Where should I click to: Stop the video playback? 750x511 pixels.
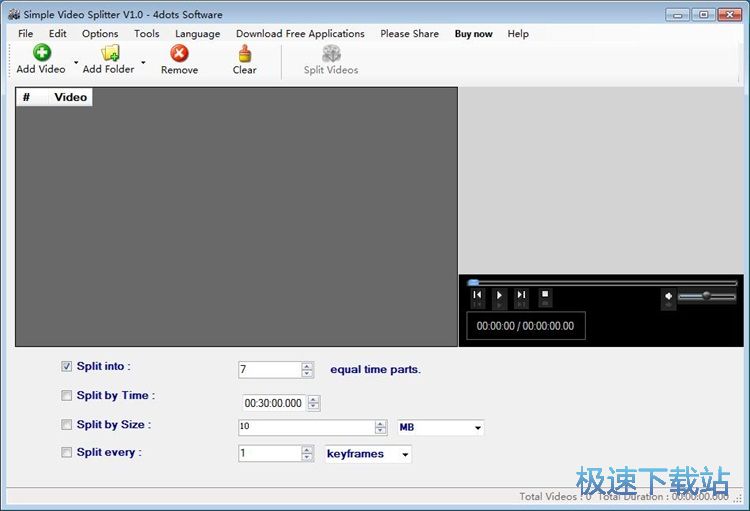(545, 295)
